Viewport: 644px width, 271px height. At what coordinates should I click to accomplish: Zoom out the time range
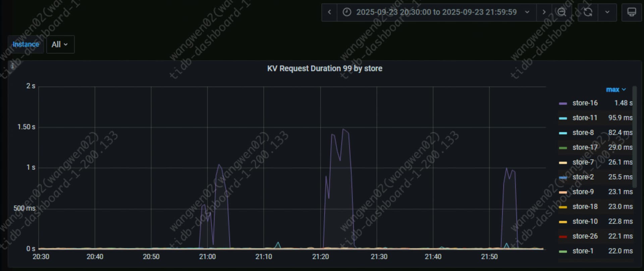click(561, 12)
